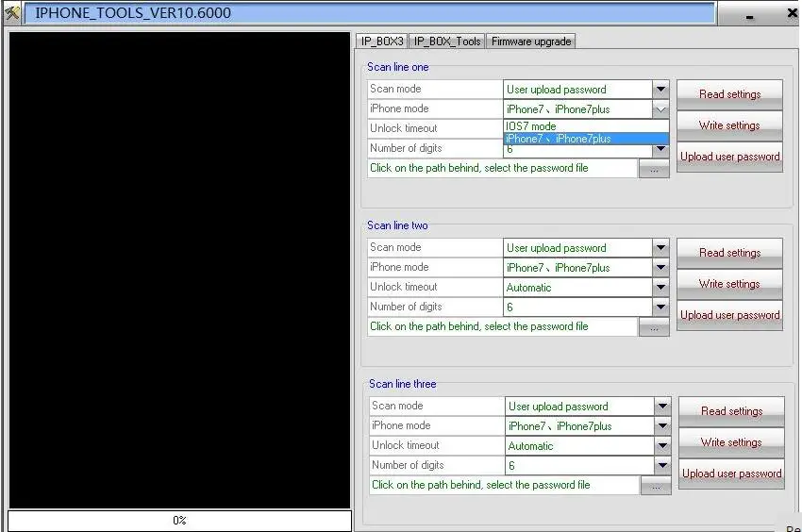The width and height of the screenshot is (802, 532).
Task: Expand Scan mode dropdown in Scan line two
Action: tap(660, 247)
